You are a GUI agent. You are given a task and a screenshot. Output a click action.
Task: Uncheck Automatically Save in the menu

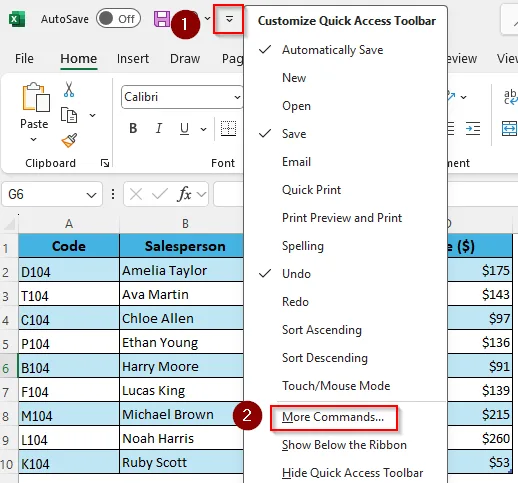345,50
